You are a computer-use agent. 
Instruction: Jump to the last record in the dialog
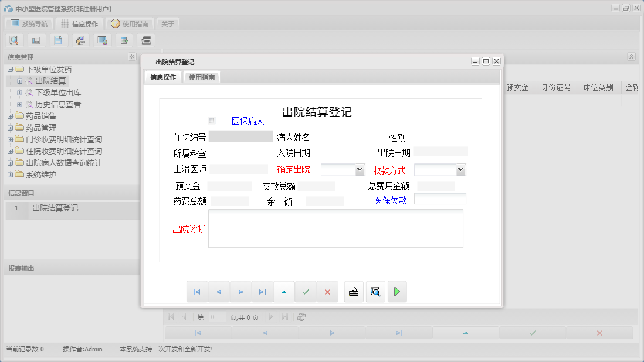point(262,291)
